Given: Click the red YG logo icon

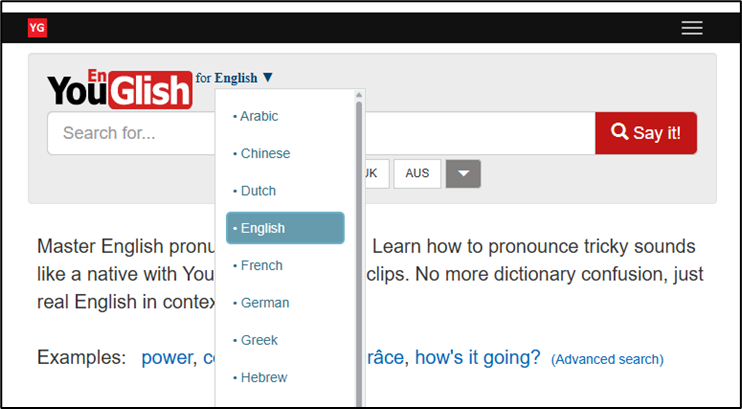Looking at the screenshot, I should tap(37, 28).
